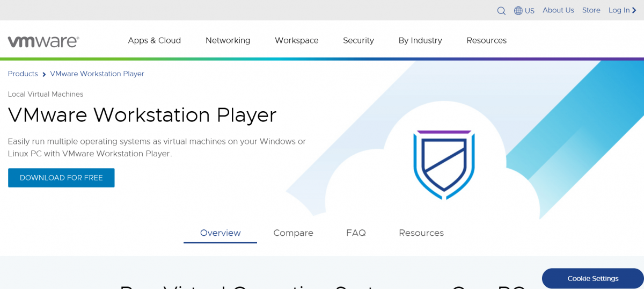Go to Products breadcrumb link
Screen dimensions: 644x289
23,74
